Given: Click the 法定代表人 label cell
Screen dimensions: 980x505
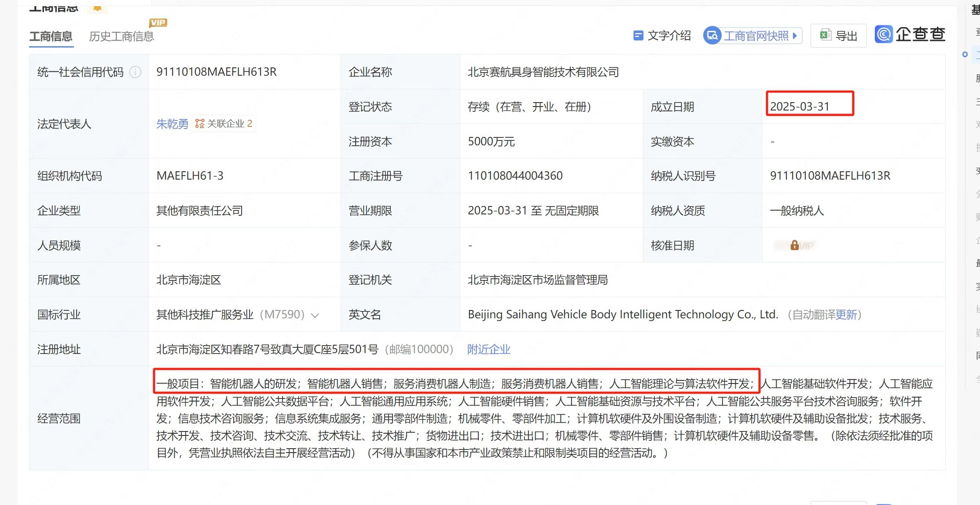Looking at the screenshot, I should (x=89, y=124).
